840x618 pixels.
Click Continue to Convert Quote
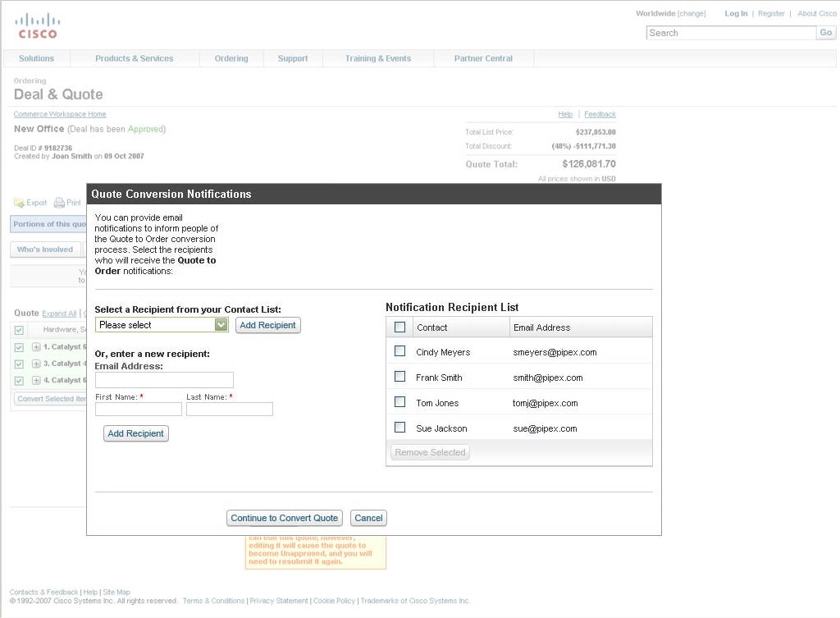click(x=285, y=518)
